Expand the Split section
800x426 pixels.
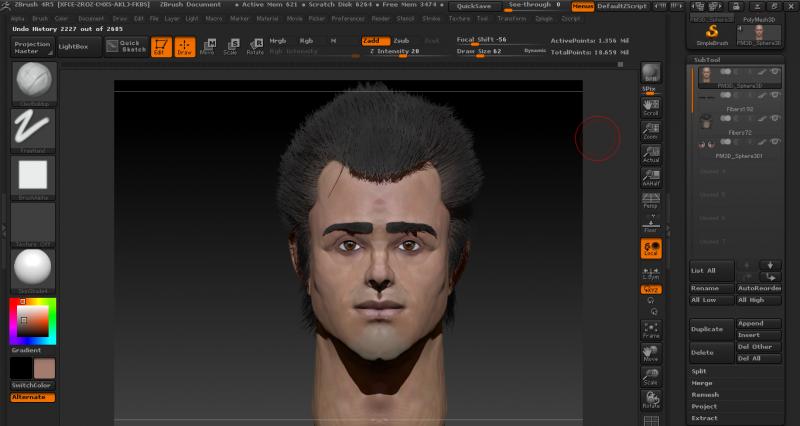[700, 371]
